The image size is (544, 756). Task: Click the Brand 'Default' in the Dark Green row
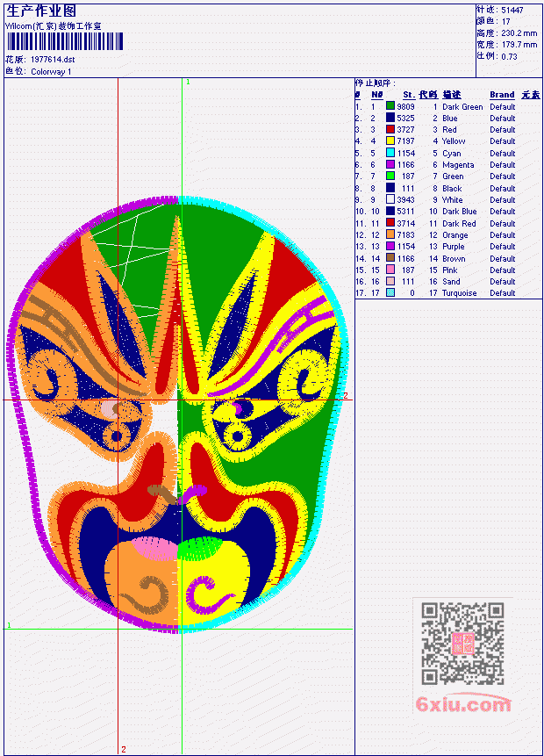pyautogui.click(x=503, y=107)
